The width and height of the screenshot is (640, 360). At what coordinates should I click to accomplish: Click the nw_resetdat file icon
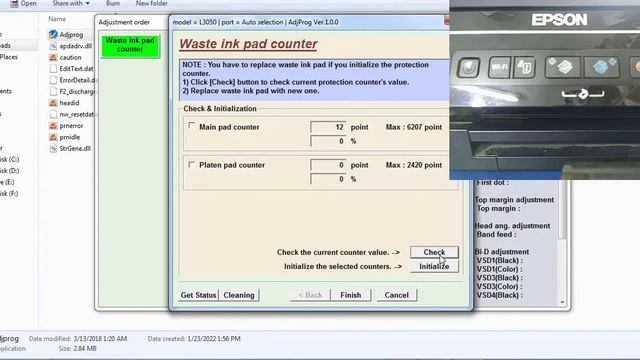coord(53,114)
